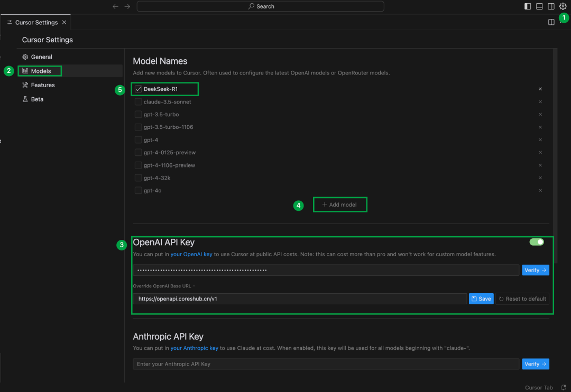571x392 pixels.
Task: Verify the Anthropic API key
Action: 535,364
